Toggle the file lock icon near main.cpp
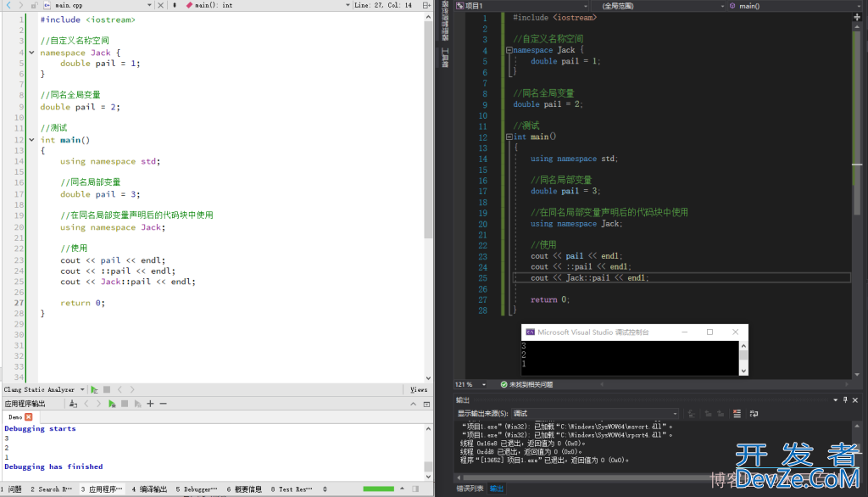Viewport: 868px width, 497px height. point(34,5)
